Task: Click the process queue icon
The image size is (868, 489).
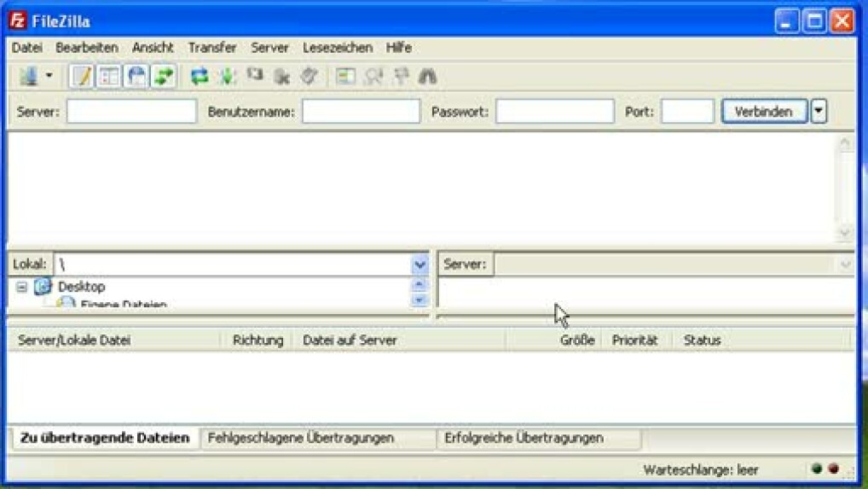Action: tap(227, 77)
